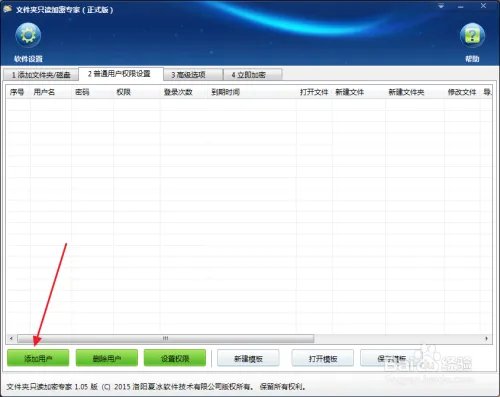Click the 权限 column header

click(x=137, y=92)
